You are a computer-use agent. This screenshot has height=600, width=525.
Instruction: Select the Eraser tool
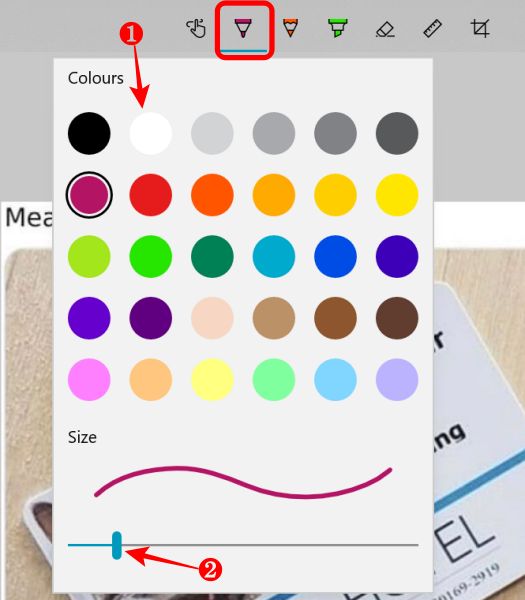(x=385, y=29)
